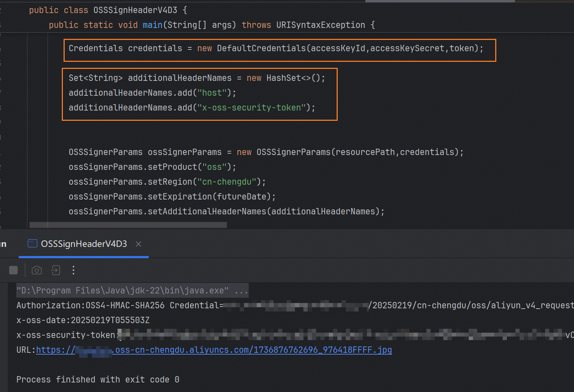The height and width of the screenshot is (392, 574).
Task: Click the "host" string literal
Action: click(x=212, y=93)
